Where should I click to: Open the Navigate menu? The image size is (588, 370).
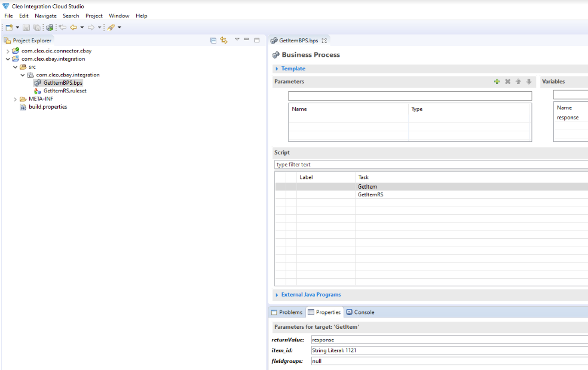tap(46, 16)
